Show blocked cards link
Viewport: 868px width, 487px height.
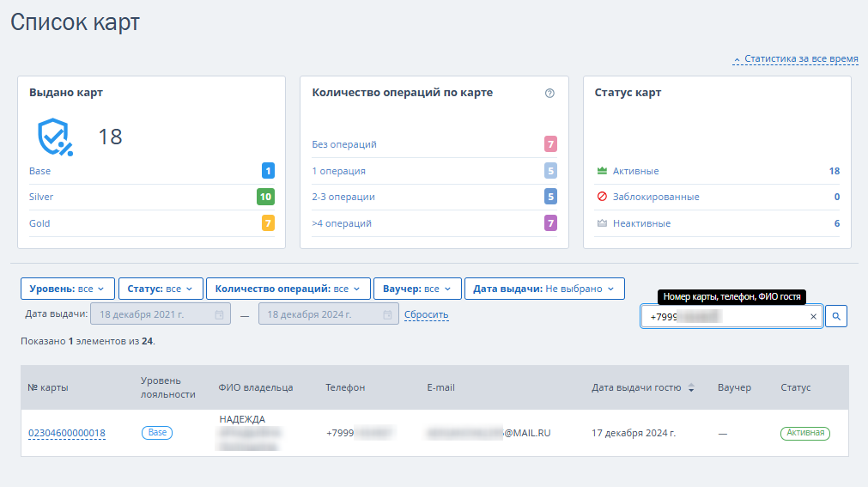pyautogui.click(x=655, y=197)
